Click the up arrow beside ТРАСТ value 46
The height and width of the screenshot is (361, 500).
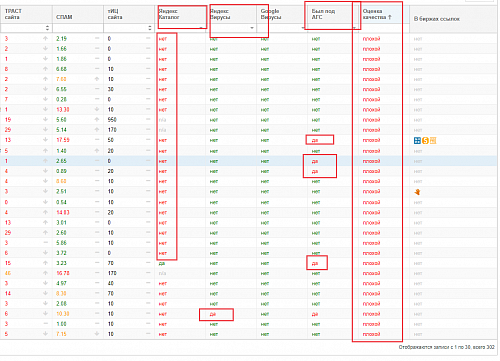(45, 273)
